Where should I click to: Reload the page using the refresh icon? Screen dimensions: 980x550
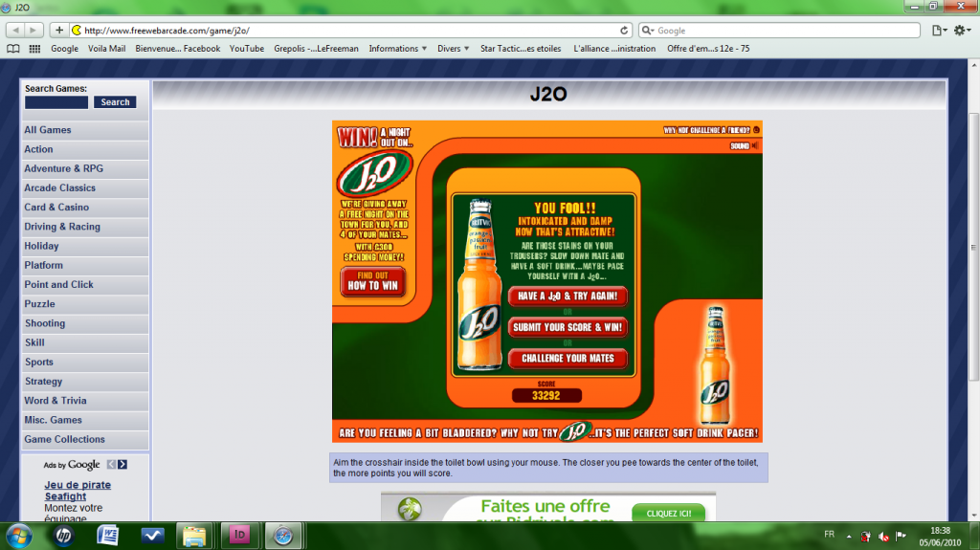[x=624, y=30]
